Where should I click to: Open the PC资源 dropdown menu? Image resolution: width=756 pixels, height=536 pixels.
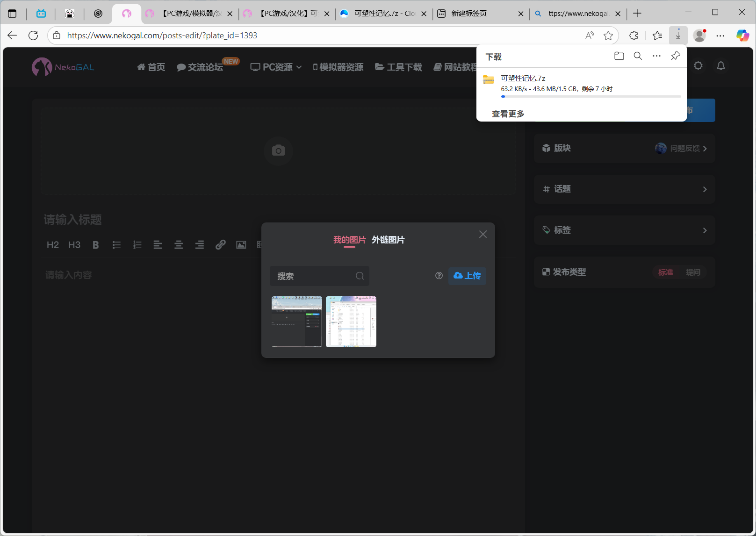[x=276, y=67]
